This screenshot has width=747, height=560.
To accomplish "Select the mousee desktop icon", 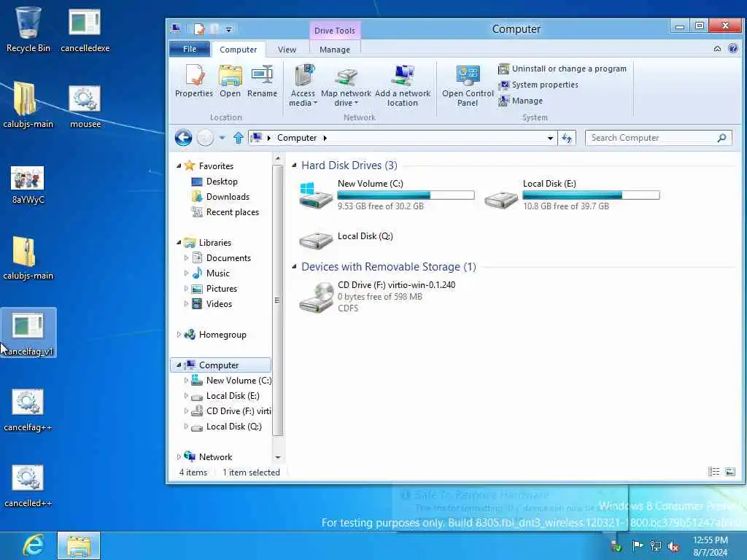I will point(85,106).
